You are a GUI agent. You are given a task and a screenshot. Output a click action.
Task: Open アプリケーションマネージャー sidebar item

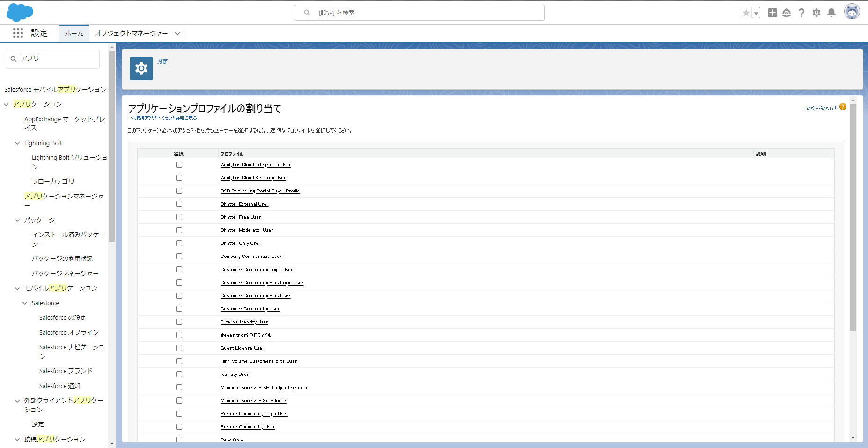[x=64, y=200]
